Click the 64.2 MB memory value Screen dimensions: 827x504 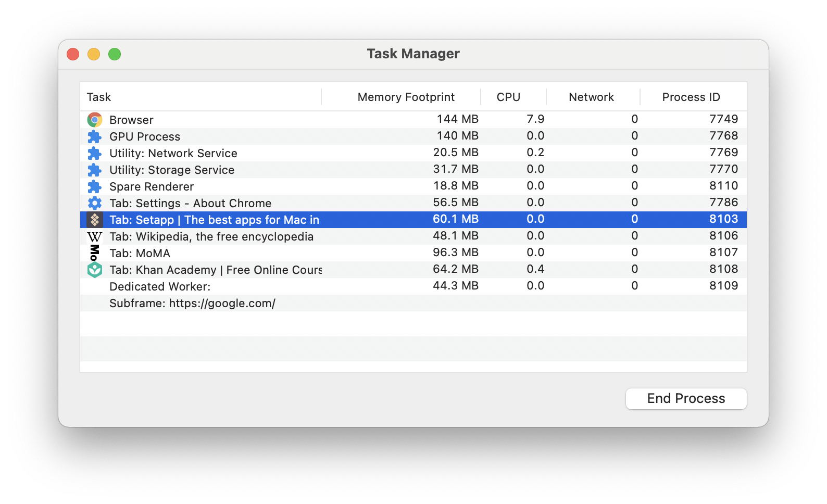pyautogui.click(x=456, y=269)
